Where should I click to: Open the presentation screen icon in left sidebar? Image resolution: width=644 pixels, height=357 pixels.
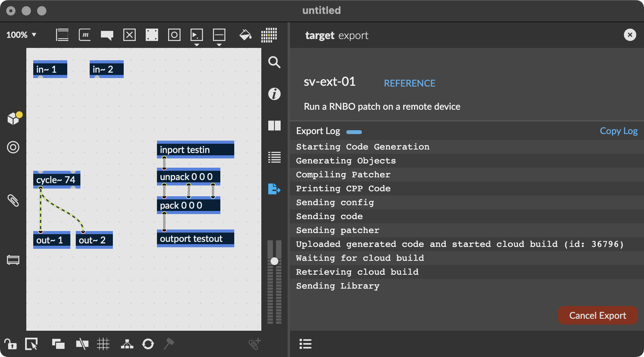click(x=13, y=260)
